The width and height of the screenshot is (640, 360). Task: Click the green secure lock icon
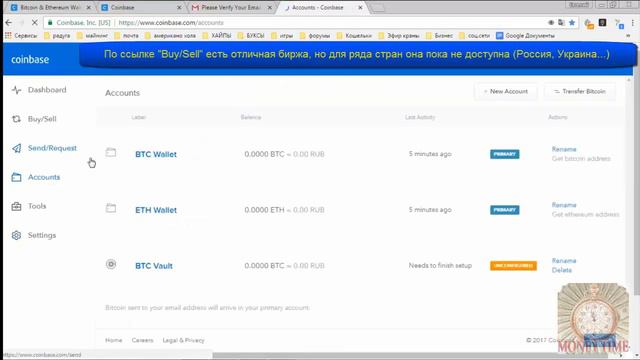[50, 22]
